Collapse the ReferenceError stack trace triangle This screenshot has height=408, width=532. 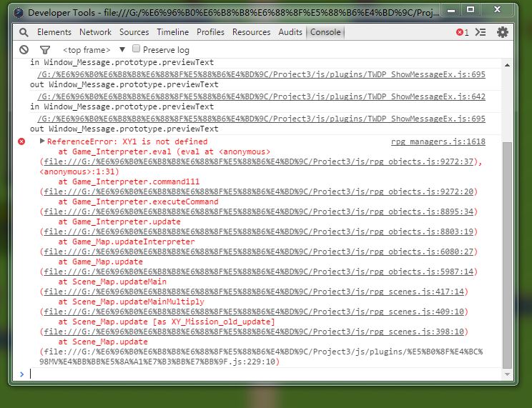[x=42, y=141]
